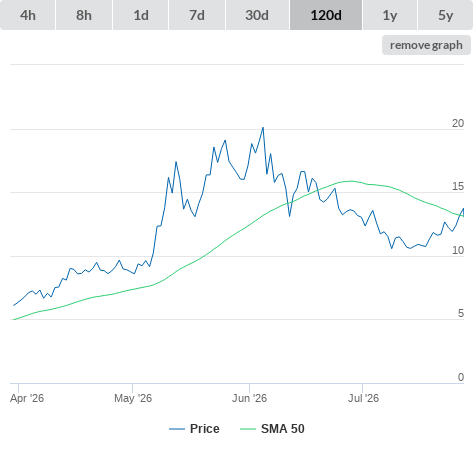Click the active 120d range tab

(x=326, y=15)
